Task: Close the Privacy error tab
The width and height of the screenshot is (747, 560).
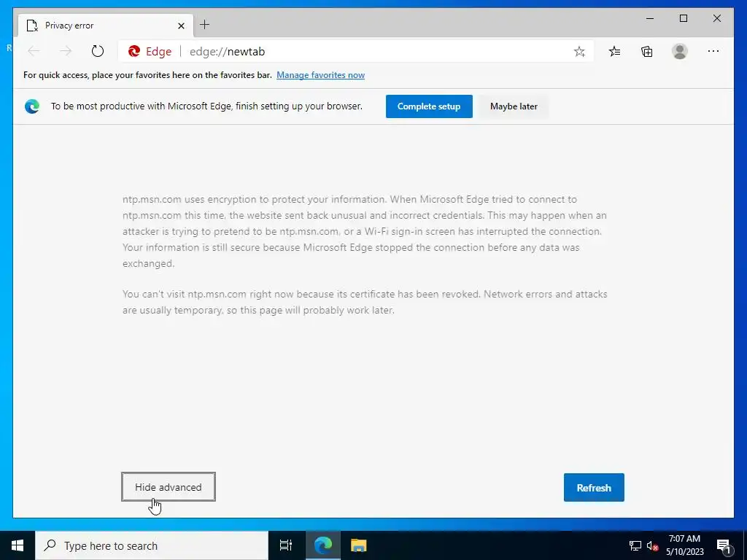Action: (x=181, y=26)
